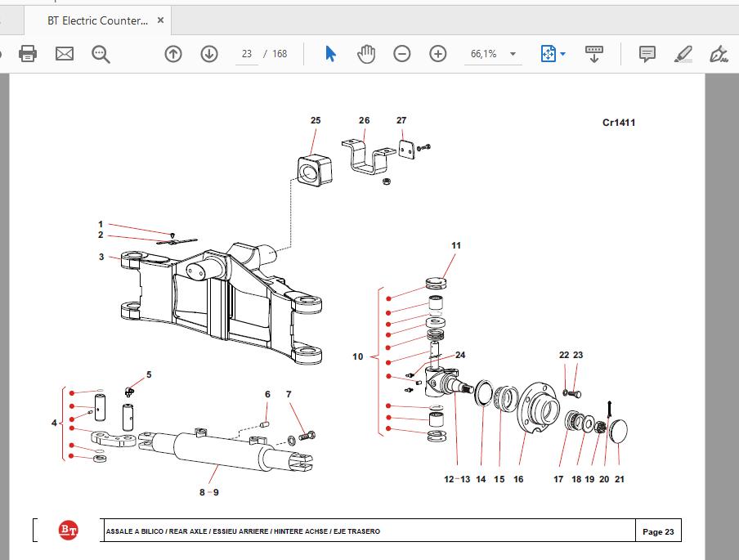Select the fit page view tool
The width and height of the screenshot is (739, 560).
point(549,54)
